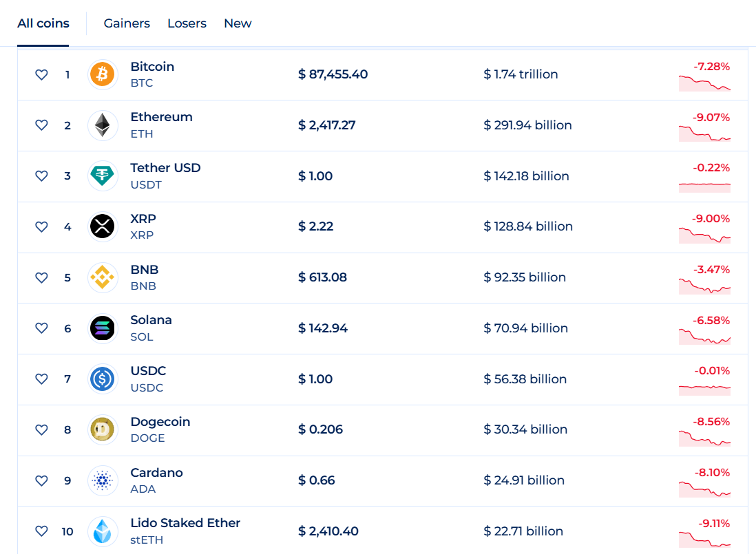
Task: Open BNB's -3.47% trend chart
Action: (704, 286)
